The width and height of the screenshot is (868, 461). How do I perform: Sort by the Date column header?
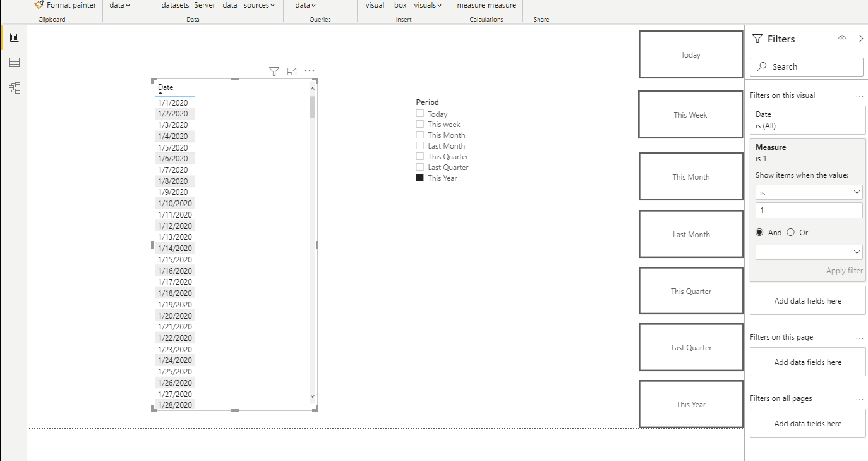click(166, 87)
